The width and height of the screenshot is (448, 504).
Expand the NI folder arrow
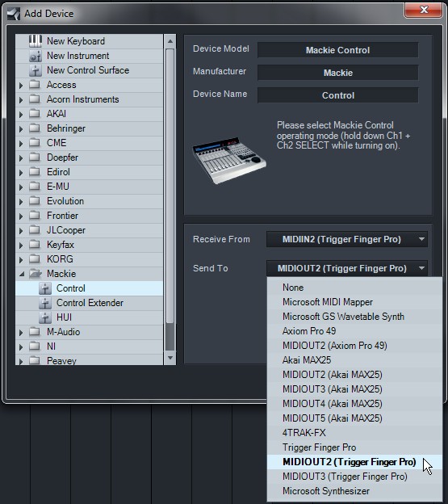(21, 347)
